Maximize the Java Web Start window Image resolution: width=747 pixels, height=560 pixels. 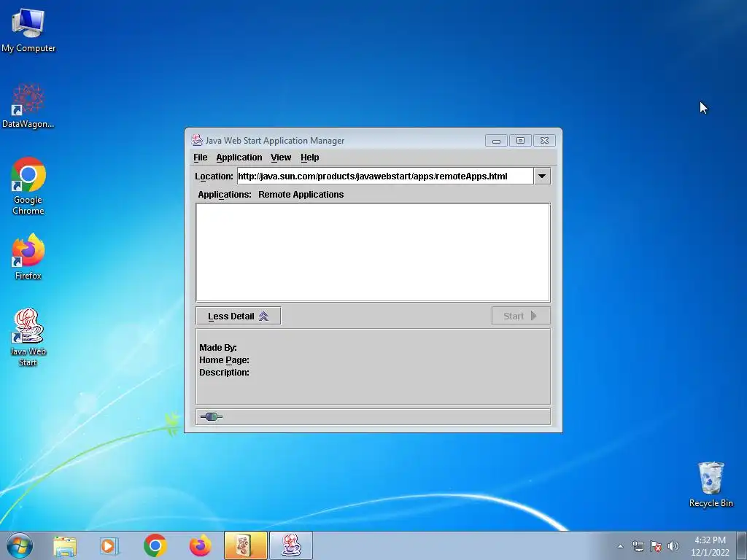pyautogui.click(x=520, y=141)
